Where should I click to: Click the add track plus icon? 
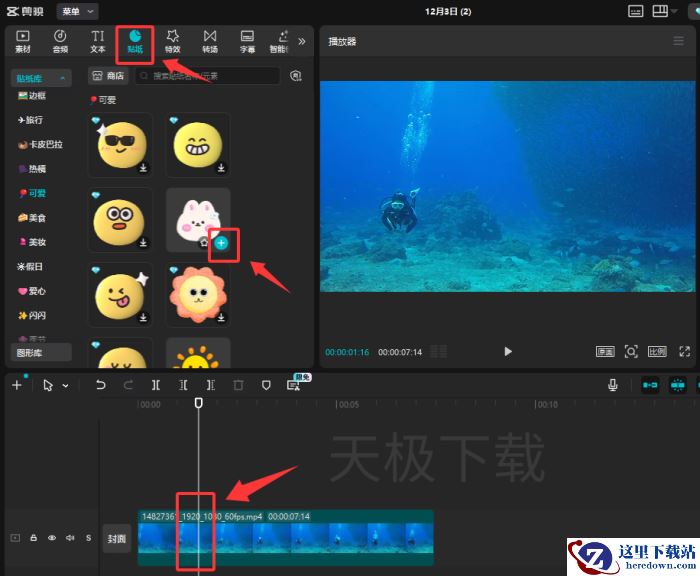pyautogui.click(x=17, y=385)
